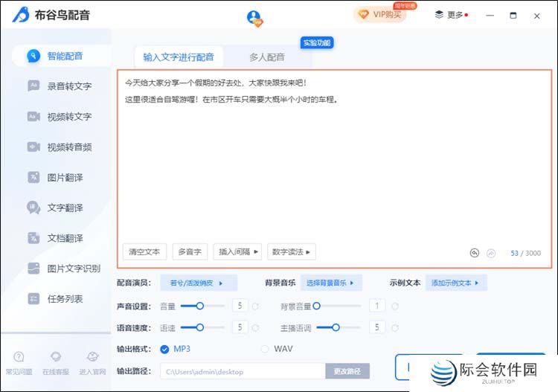Click the 53 / 3000 character counter
This screenshot has width=558, height=392.
[x=525, y=253]
